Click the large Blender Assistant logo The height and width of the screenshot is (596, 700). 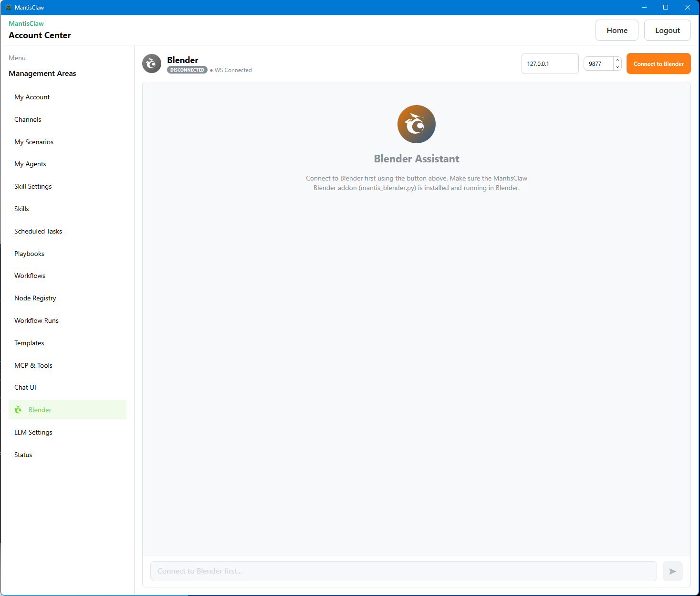(416, 124)
